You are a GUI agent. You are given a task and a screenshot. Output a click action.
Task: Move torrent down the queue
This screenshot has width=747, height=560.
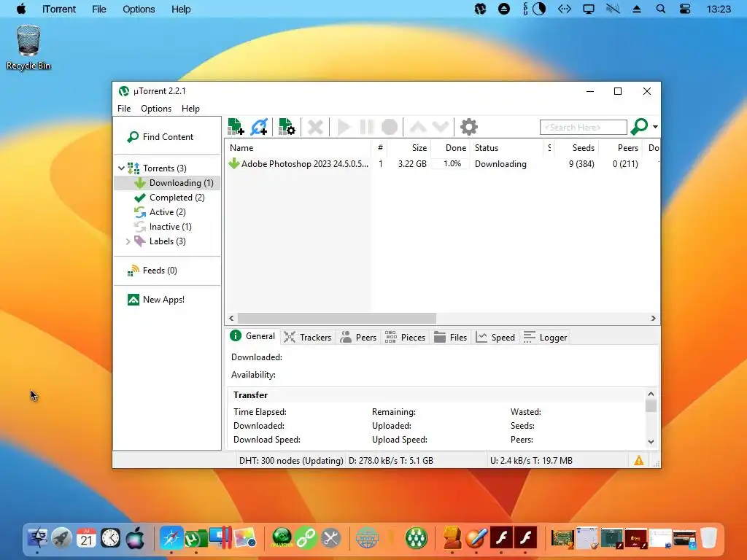pos(441,127)
